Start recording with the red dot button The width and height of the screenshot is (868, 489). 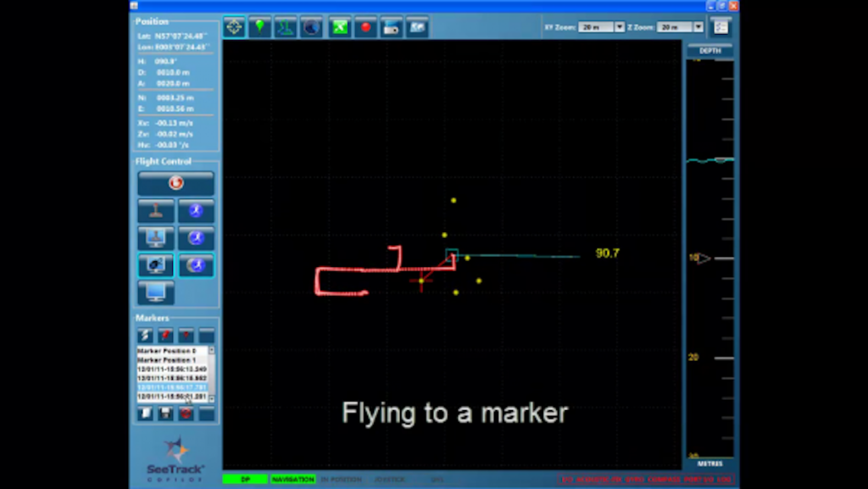point(366,27)
